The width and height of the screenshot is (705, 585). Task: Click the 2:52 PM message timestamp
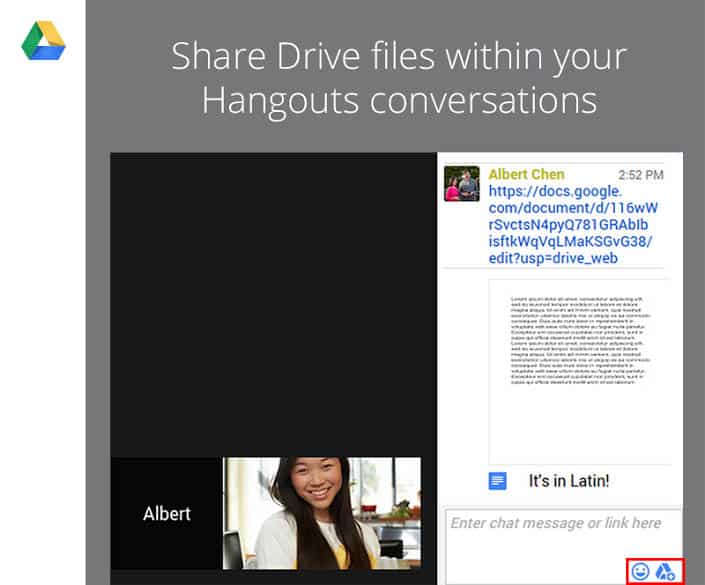[641, 175]
